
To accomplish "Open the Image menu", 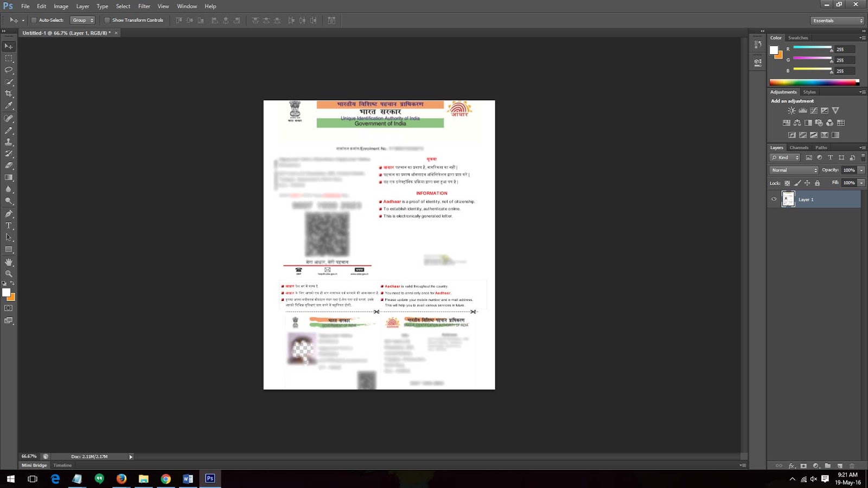I will [x=61, y=7].
